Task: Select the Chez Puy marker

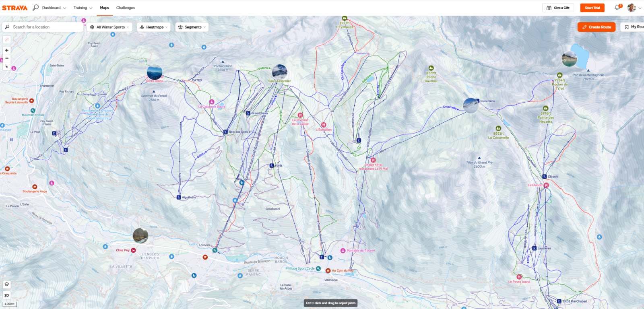Action: coord(133,250)
